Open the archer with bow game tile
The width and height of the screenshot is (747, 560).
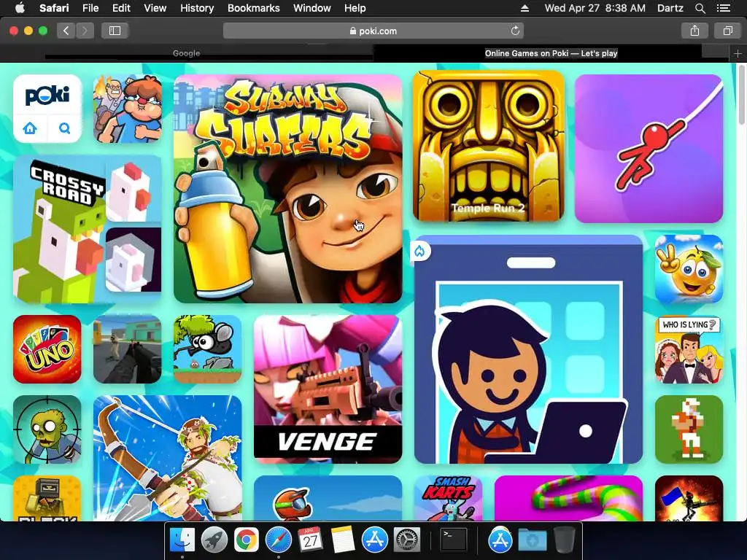[168, 458]
